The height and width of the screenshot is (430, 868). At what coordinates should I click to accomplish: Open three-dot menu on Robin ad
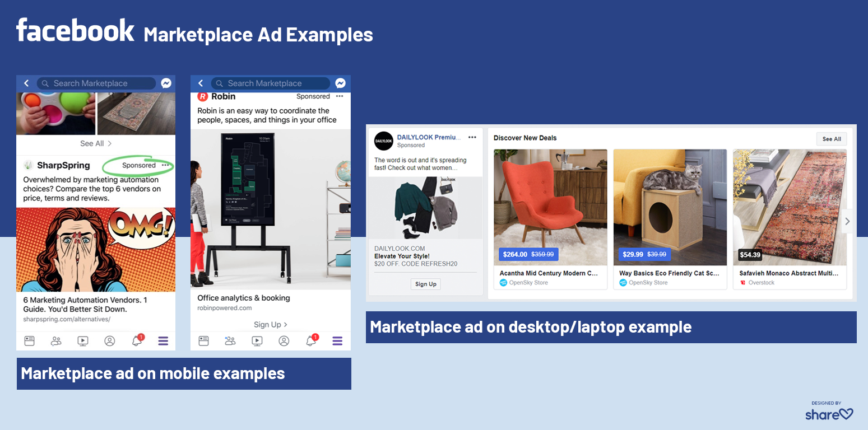click(339, 96)
